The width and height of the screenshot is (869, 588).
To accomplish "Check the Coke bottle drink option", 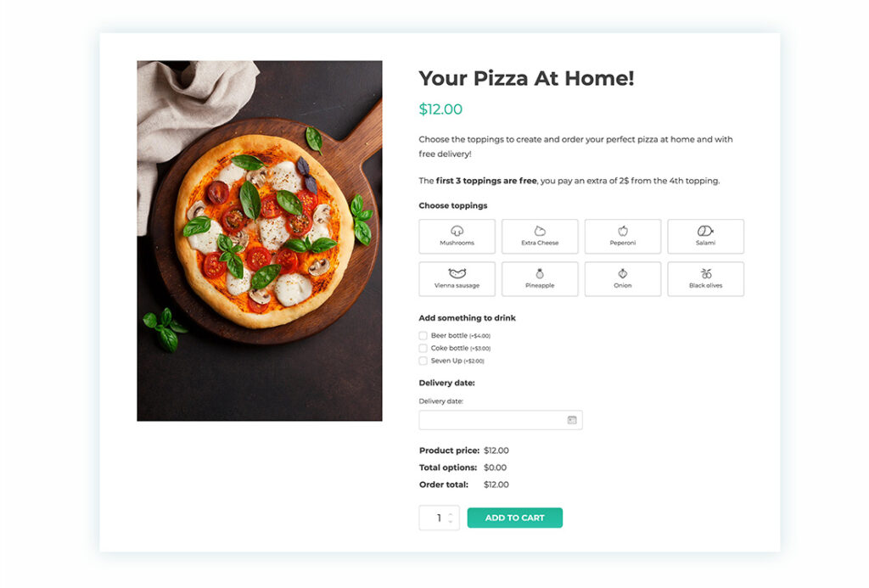I will (423, 348).
